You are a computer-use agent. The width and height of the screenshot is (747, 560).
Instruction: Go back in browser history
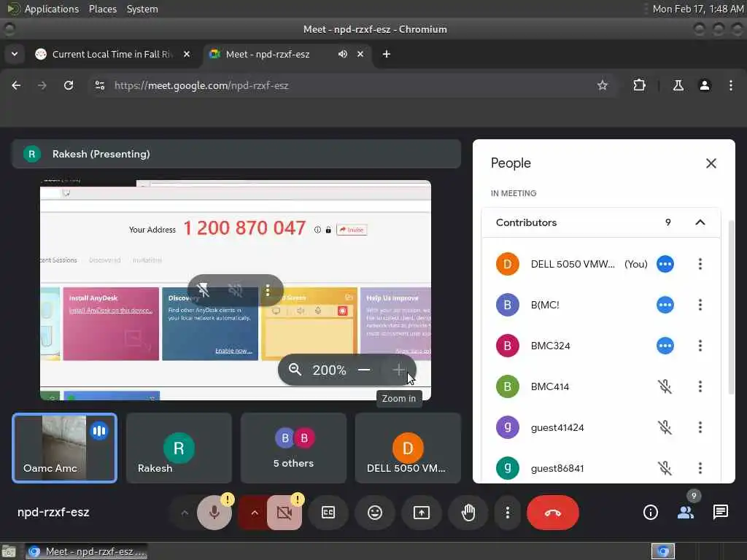click(16, 85)
